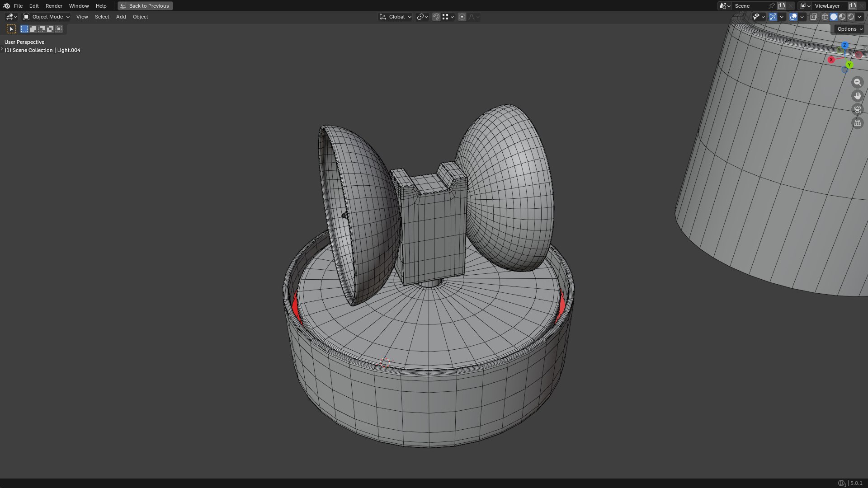Open the Options dropdown
The image size is (868, 488).
(849, 29)
